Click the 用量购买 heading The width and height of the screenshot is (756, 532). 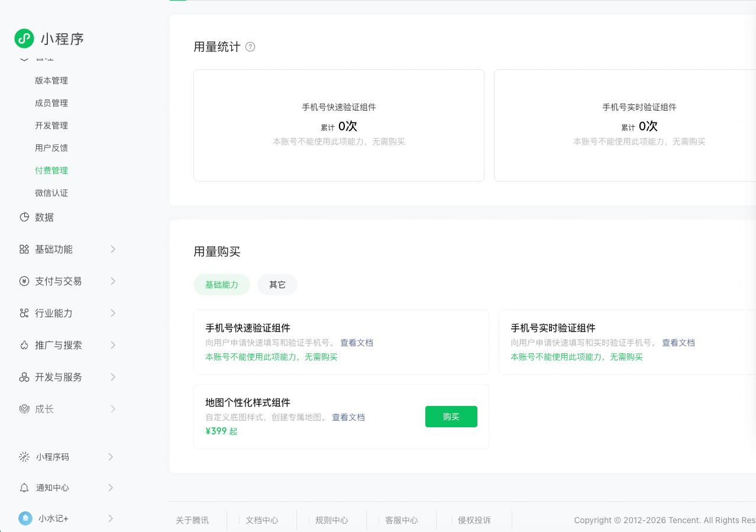coord(217,252)
